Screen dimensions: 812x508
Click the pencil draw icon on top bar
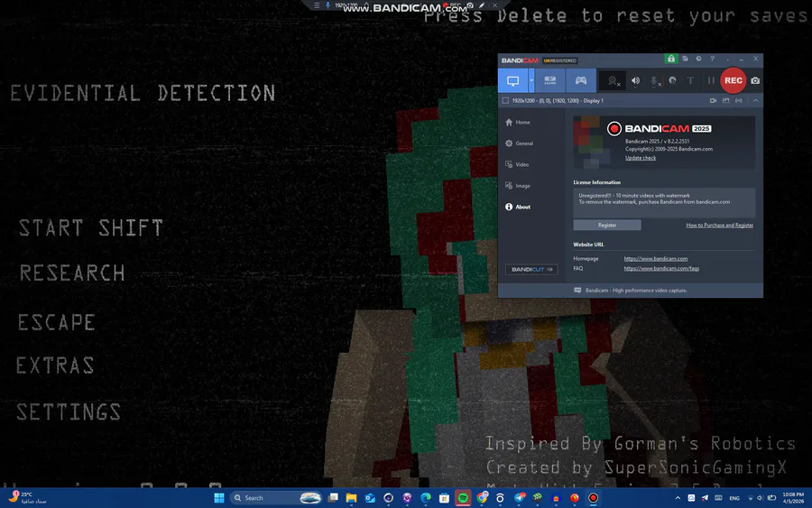[482, 5]
